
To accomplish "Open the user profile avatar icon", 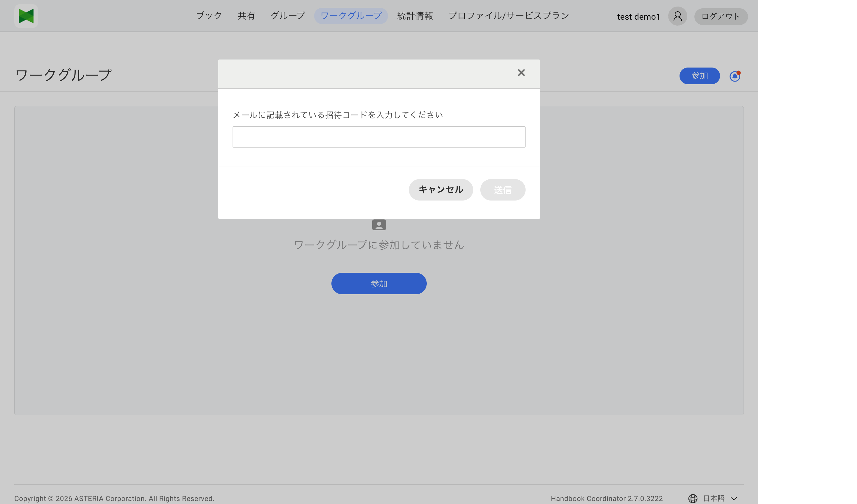I will click(677, 16).
